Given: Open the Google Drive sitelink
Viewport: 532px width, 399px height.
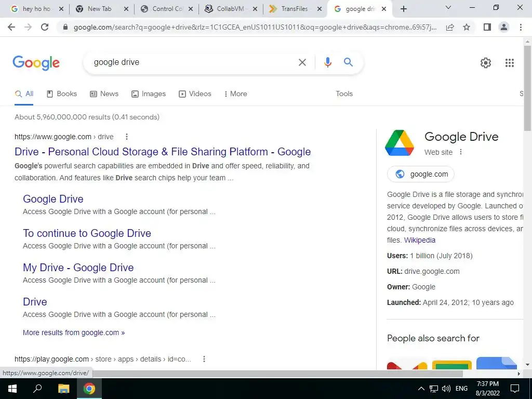Looking at the screenshot, I should point(54,199).
